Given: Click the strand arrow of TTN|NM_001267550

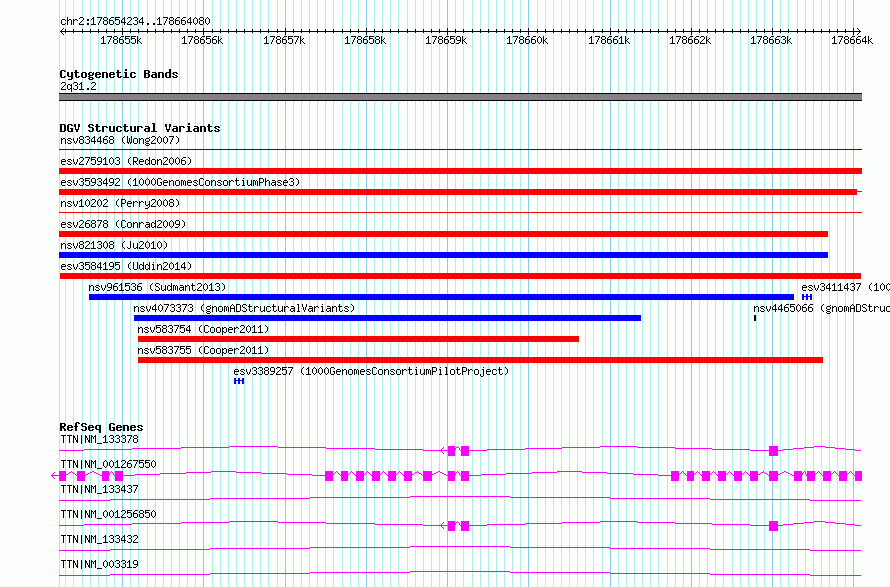Looking at the screenshot, I should click(x=54, y=476).
